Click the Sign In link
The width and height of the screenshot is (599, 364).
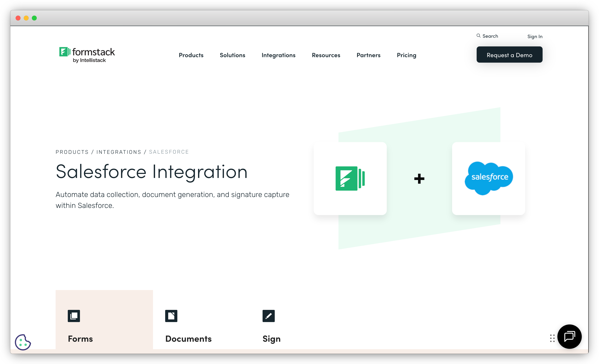pos(535,36)
